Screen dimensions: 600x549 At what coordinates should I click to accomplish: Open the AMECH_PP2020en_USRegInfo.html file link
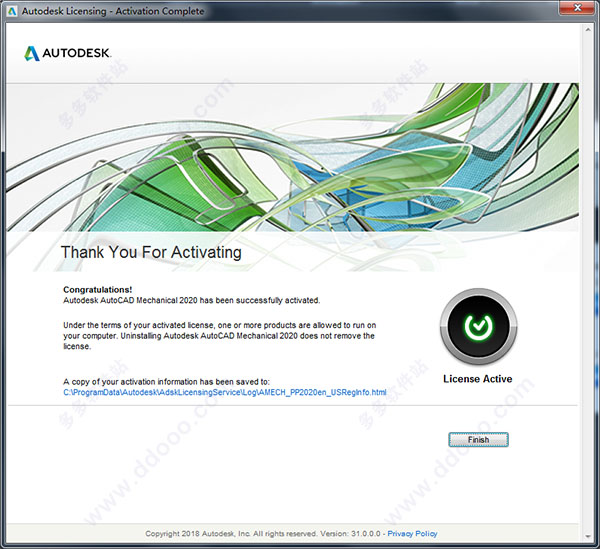pos(225,392)
